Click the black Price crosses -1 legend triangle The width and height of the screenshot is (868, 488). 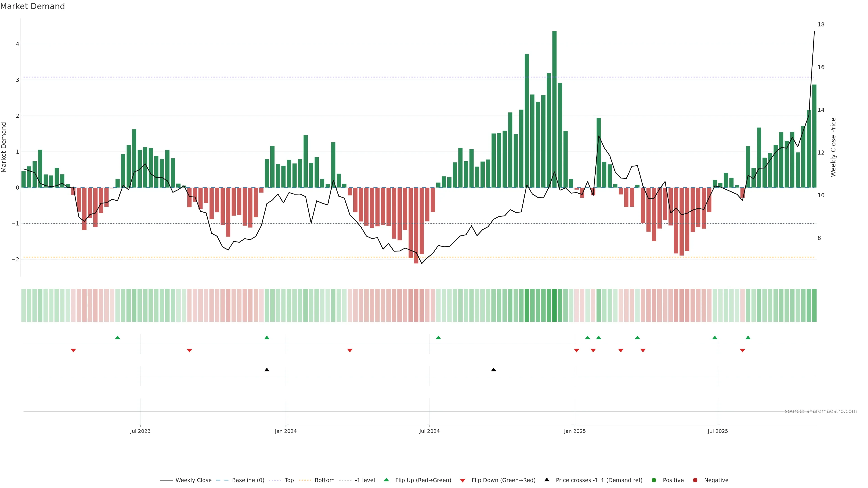click(547, 480)
